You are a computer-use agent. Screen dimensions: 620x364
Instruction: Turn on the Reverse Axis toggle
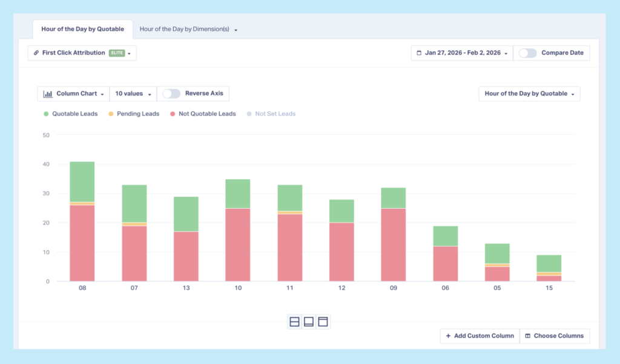coord(171,94)
